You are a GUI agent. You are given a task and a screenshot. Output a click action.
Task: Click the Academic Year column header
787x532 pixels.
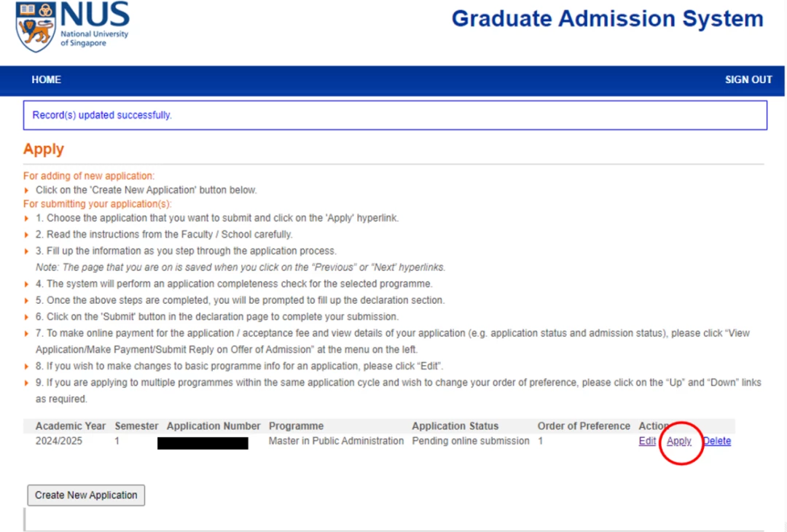tap(70, 426)
